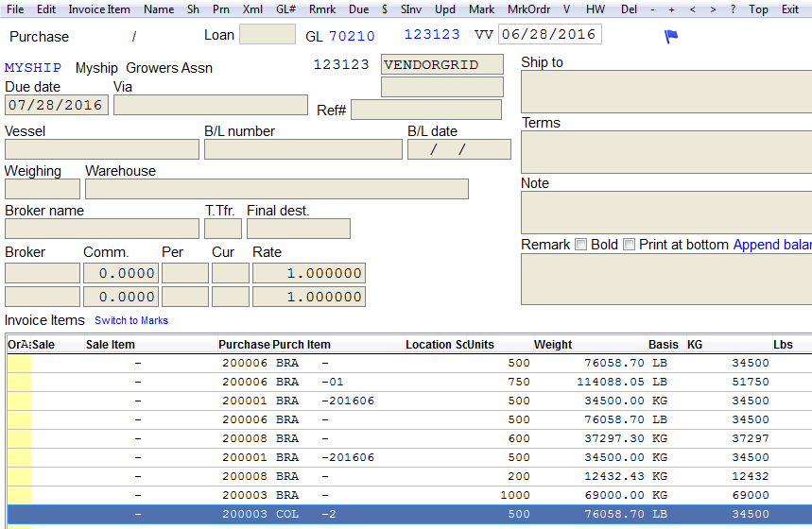The height and width of the screenshot is (529, 812).
Task: Click the MYSHIP vendor code link
Action: click(33, 68)
